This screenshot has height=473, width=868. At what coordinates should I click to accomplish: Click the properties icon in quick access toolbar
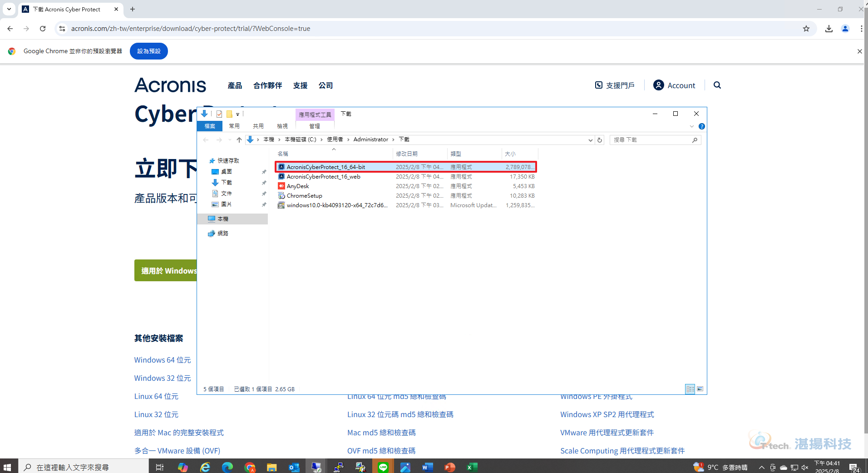(219, 114)
